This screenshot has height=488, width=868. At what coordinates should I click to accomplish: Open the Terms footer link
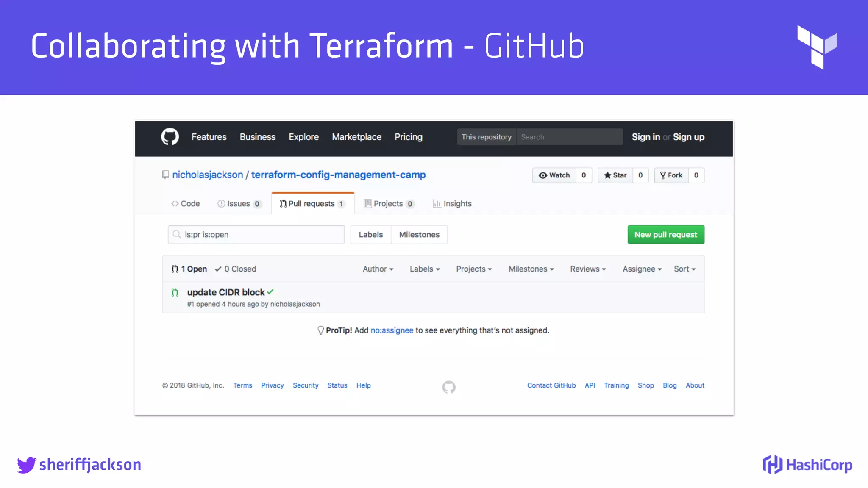click(x=242, y=385)
